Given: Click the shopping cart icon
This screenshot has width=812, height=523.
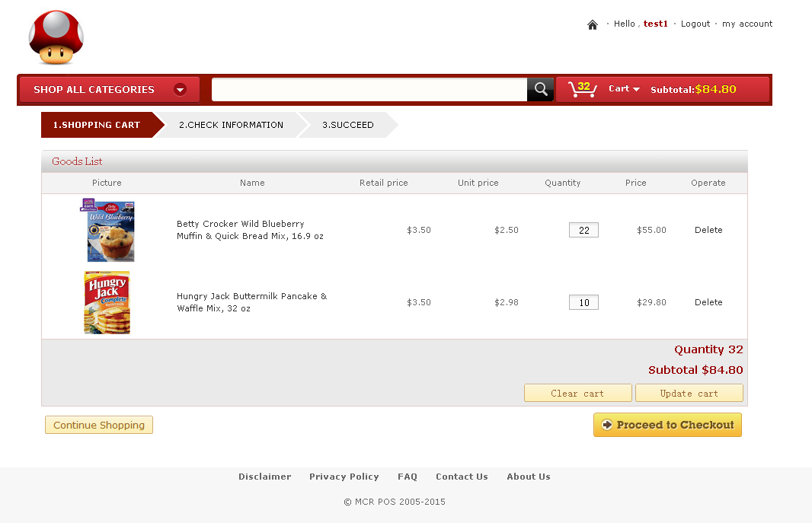Looking at the screenshot, I should coord(583,89).
